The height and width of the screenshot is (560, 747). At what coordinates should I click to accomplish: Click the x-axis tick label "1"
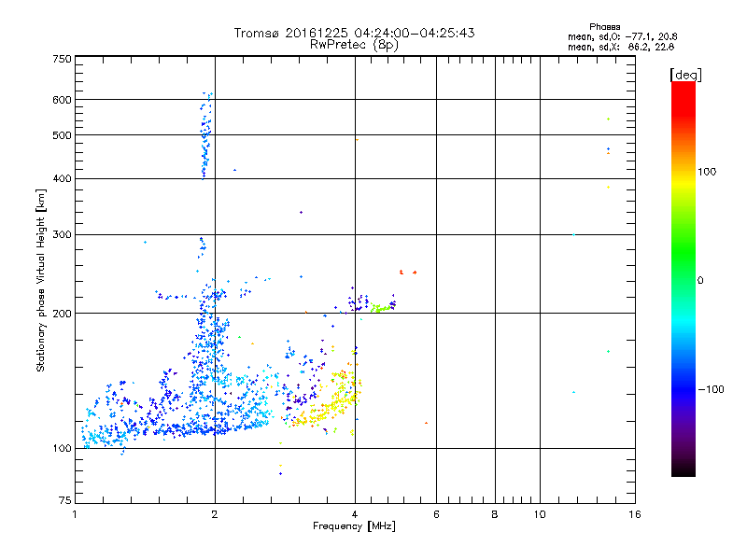pos(75,514)
